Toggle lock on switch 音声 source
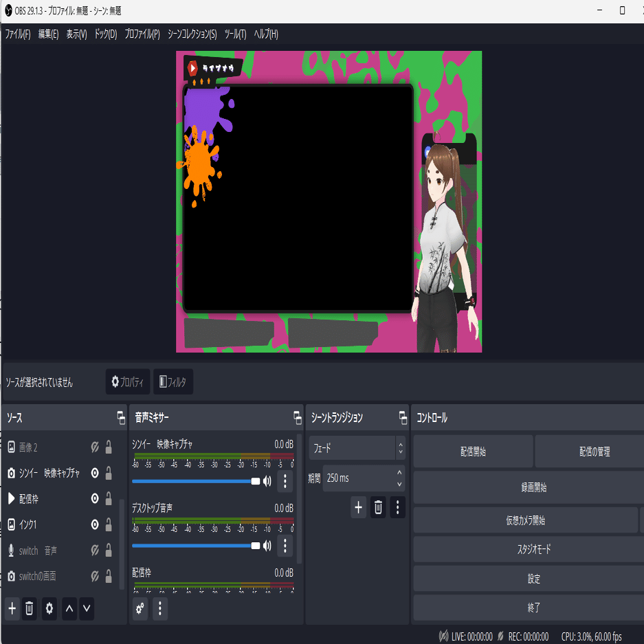This screenshot has height=644, width=644. (109, 551)
